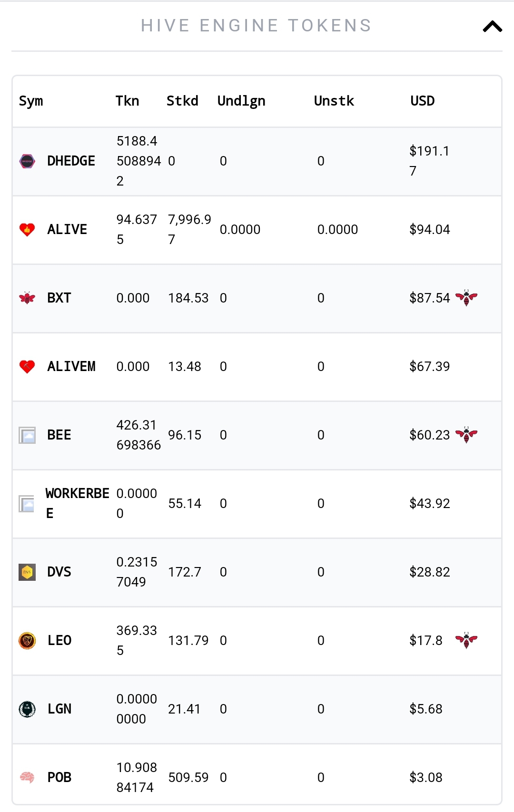The width and height of the screenshot is (514, 812).
Task: Click the BEE placeholder image icon
Action: (x=27, y=435)
